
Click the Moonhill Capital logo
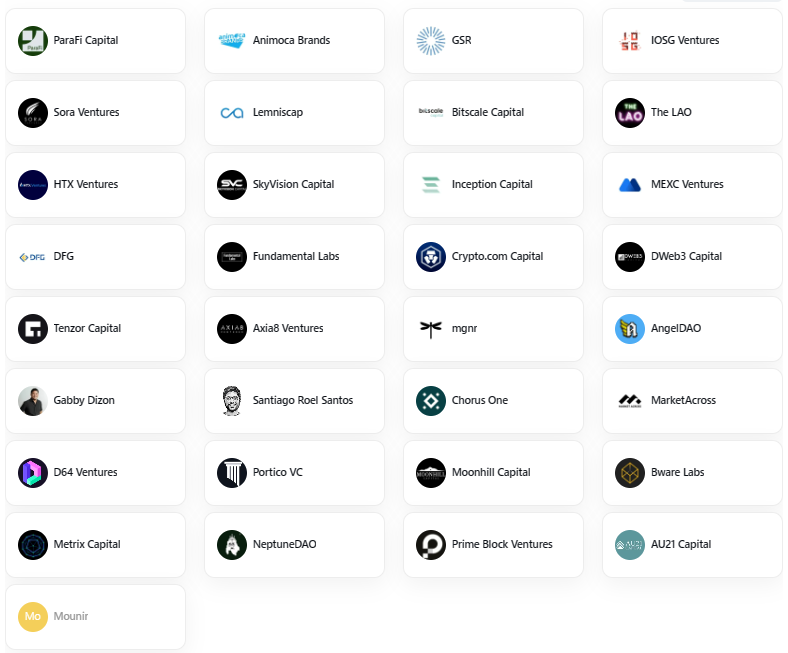tap(431, 473)
